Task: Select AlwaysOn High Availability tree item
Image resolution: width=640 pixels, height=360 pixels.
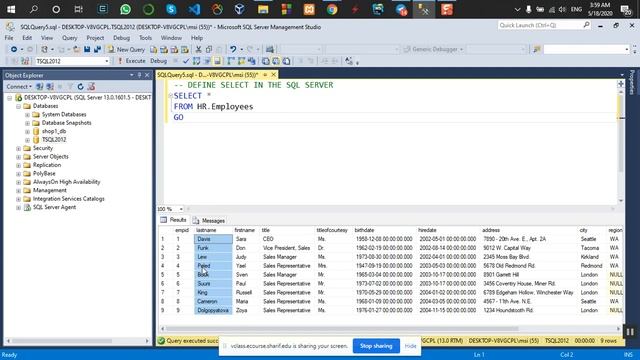Action: pyautogui.click(x=66, y=182)
